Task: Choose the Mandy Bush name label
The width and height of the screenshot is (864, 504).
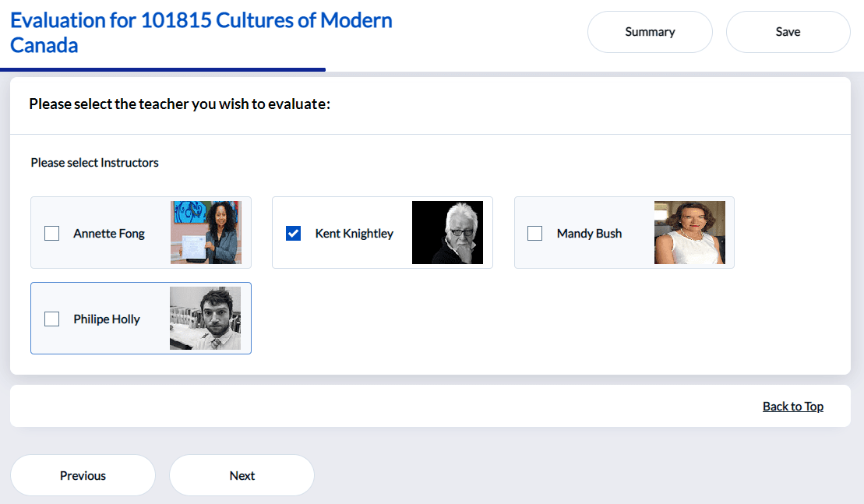Action: point(589,233)
